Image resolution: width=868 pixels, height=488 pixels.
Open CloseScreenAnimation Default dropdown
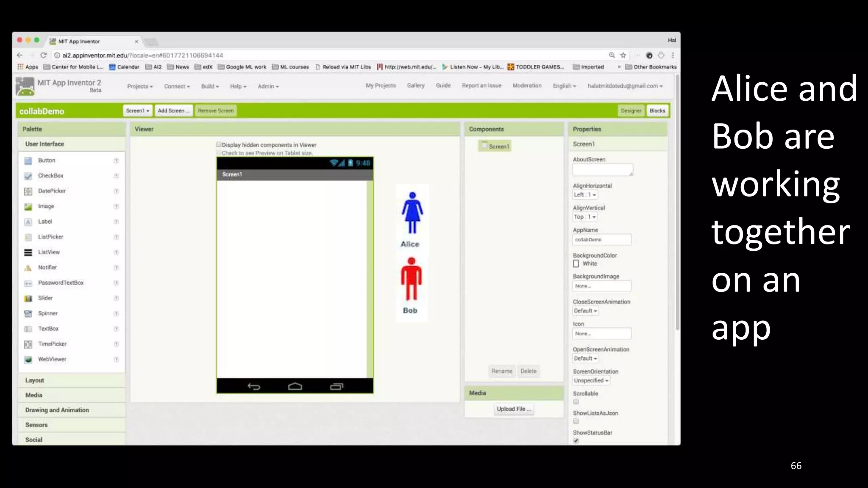coord(585,311)
